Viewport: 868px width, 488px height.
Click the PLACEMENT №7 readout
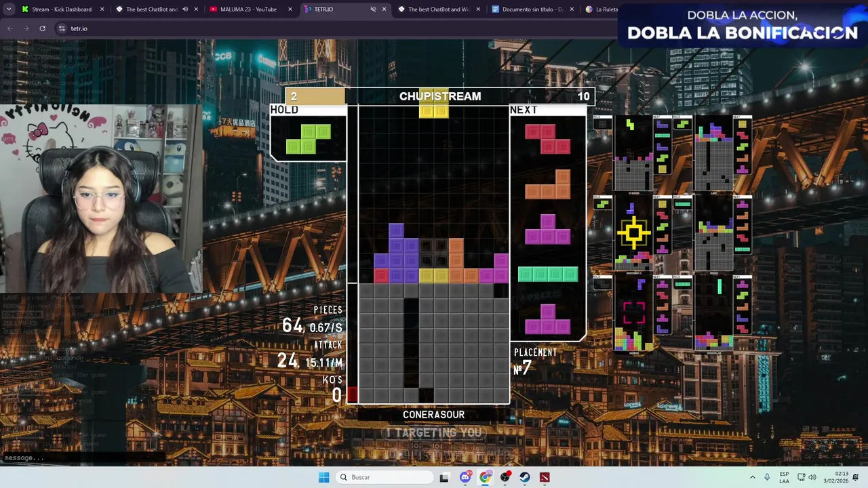[x=535, y=363]
